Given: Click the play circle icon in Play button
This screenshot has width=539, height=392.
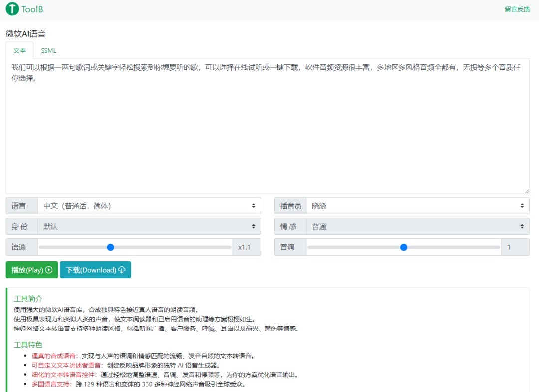Looking at the screenshot, I should [49, 270].
